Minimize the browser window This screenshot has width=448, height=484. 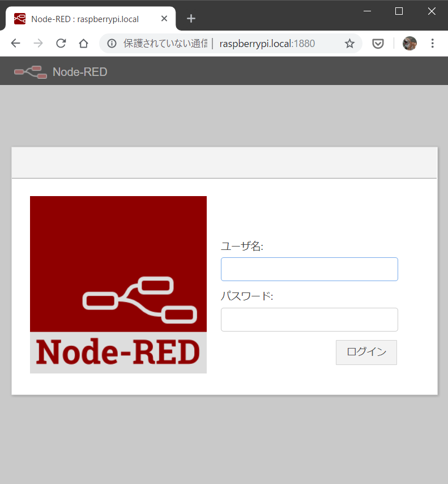coord(367,11)
